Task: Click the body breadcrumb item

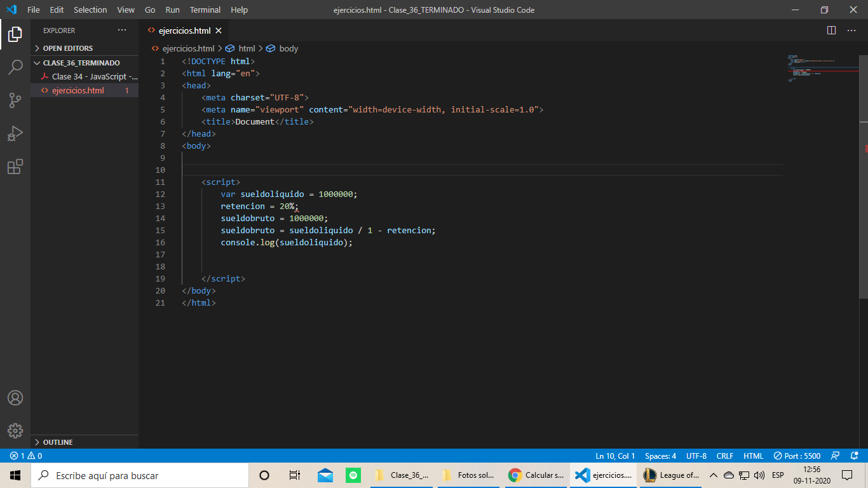Action: (288, 48)
